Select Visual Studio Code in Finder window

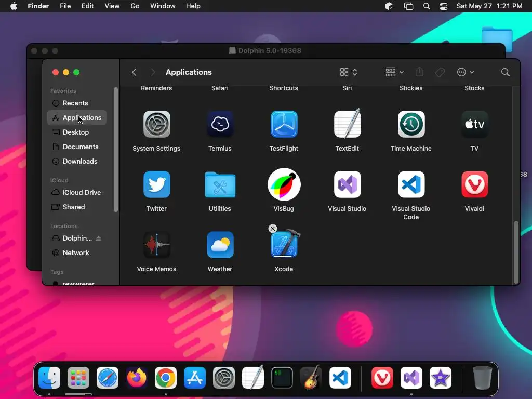tap(411, 184)
